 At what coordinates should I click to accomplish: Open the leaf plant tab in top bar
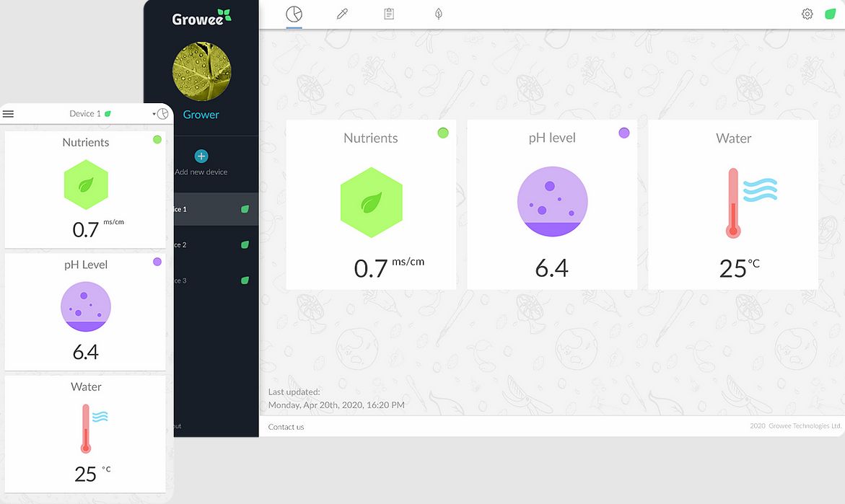tap(438, 14)
